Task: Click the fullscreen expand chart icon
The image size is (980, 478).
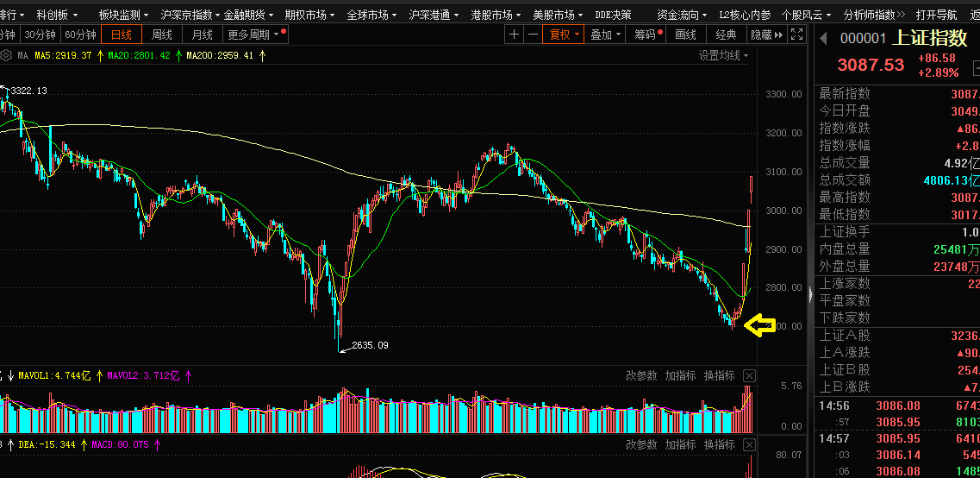Action: (x=797, y=35)
